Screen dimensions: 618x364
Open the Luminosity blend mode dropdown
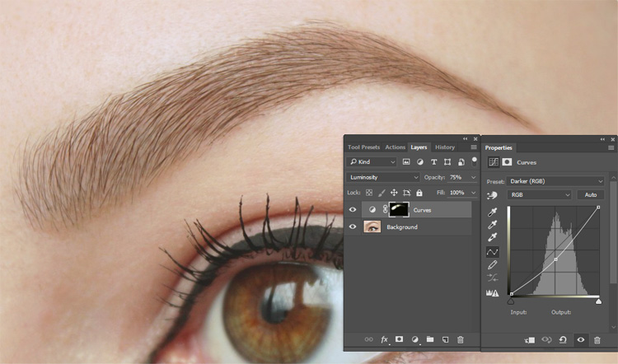point(382,177)
